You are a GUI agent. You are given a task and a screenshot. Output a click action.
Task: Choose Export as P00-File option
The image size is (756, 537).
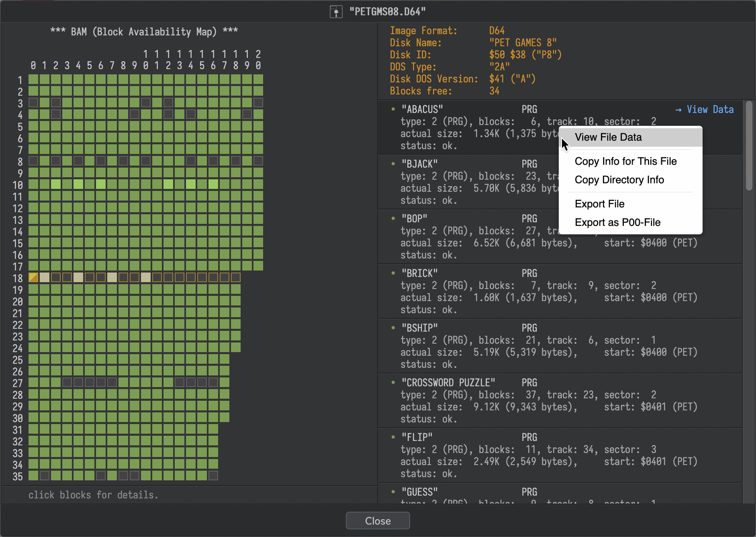630,223
